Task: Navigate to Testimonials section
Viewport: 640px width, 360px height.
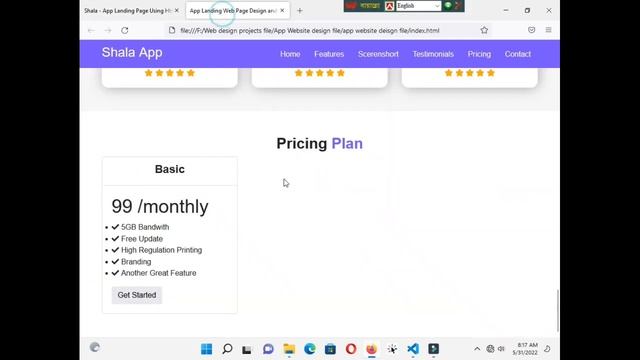Action: point(433,54)
